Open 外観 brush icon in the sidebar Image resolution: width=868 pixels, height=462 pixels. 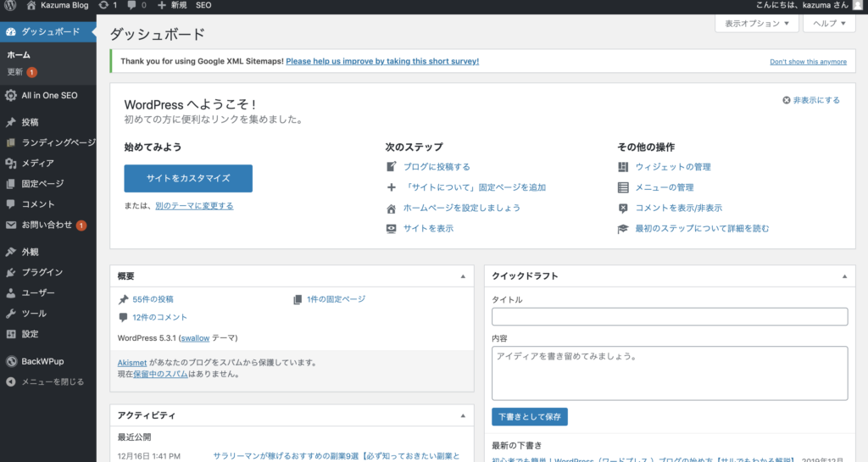point(10,252)
